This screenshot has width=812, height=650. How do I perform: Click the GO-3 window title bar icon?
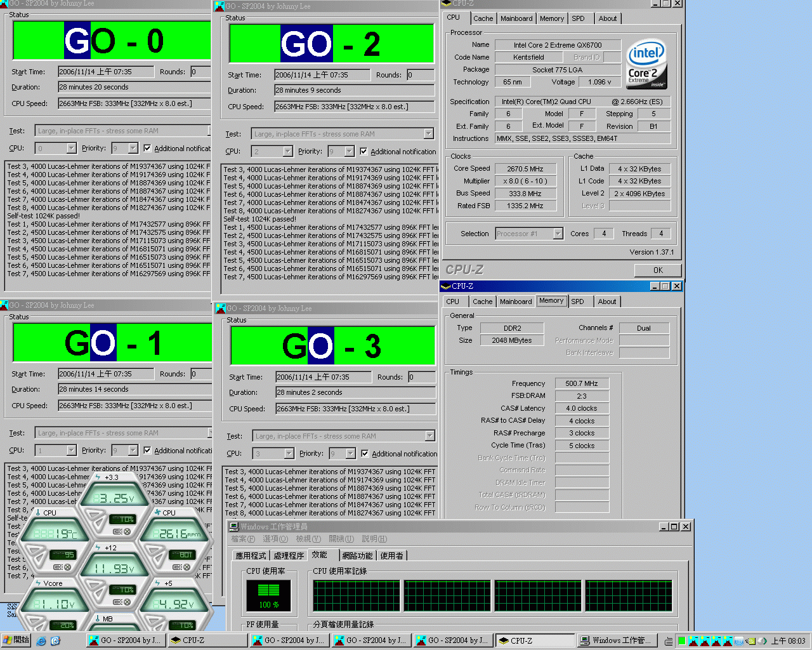click(x=221, y=308)
